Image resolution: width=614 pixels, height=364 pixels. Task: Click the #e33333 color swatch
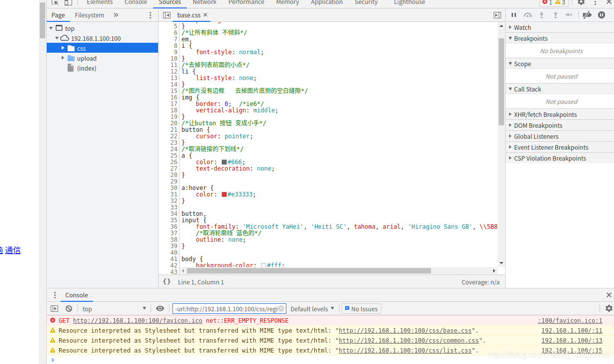click(x=224, y=194)
